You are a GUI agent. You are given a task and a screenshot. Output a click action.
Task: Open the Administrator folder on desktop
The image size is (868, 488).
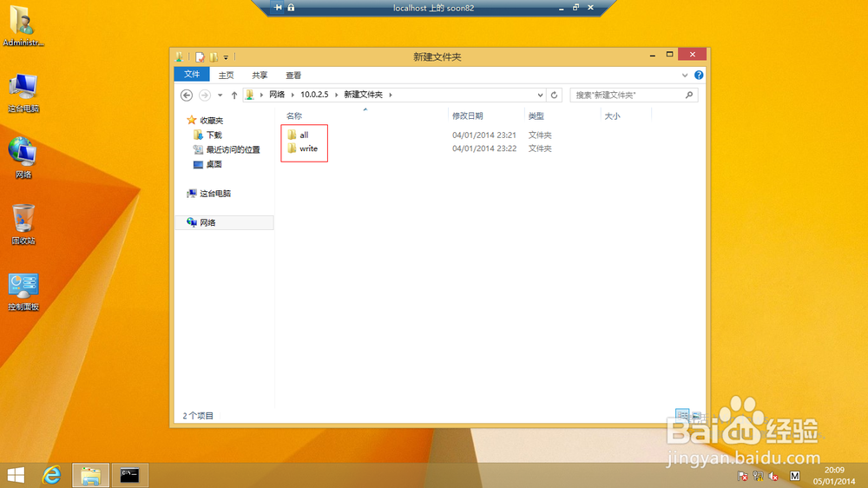point(23,26)
